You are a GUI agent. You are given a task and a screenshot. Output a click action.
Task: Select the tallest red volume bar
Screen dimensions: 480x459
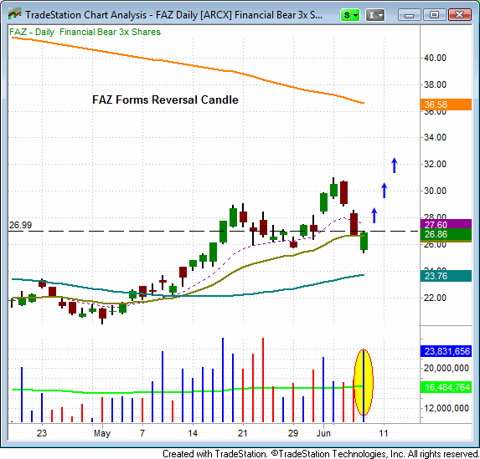click(x=263, y=380)
